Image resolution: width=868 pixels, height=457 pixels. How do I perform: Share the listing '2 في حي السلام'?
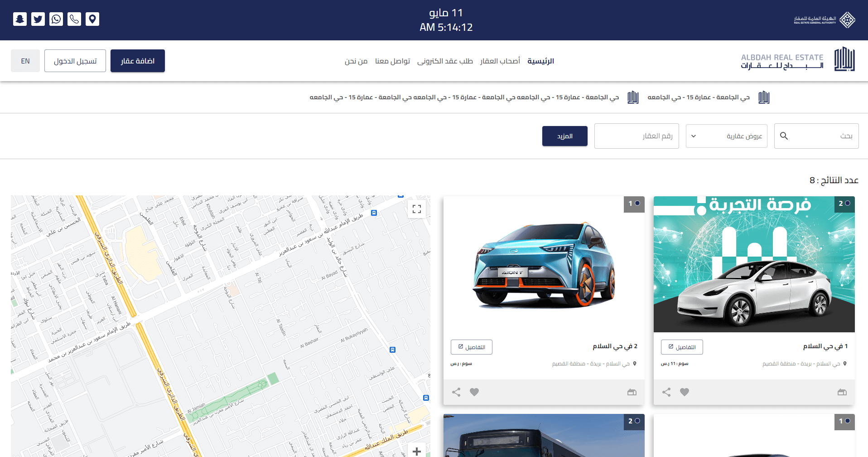(x=456, y=392)
